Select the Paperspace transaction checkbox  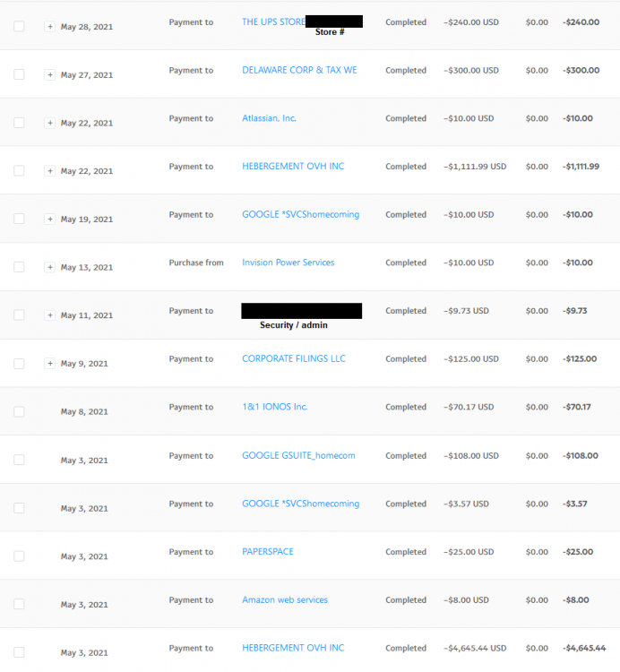19,556
